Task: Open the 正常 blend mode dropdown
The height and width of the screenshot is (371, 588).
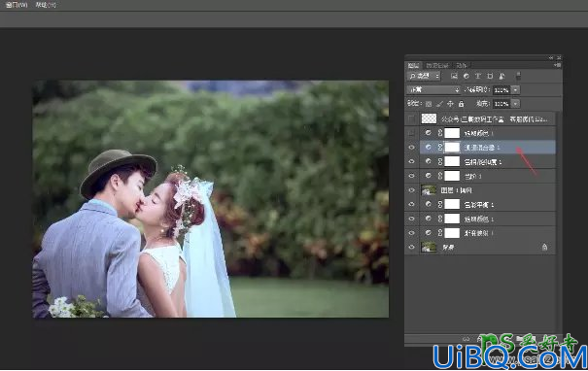Action: coord(433,90)
